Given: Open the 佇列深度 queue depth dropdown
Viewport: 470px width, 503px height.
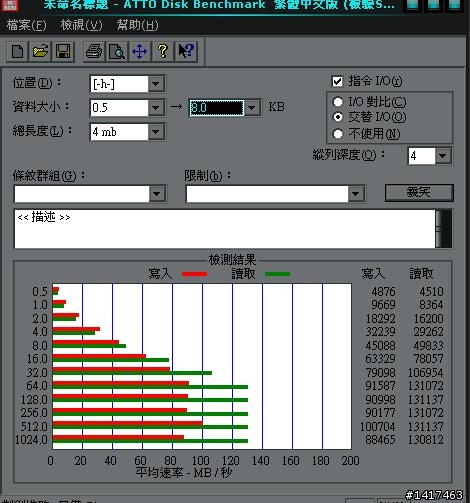Looking at the screenshot, I should click(x=443, y=156).
